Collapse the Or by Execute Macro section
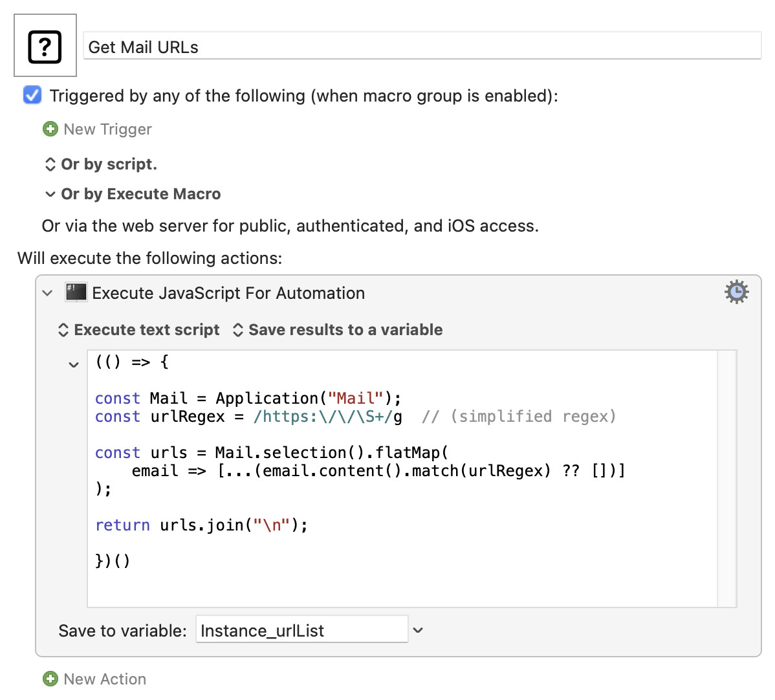775x700 pixels. [50, 194]
